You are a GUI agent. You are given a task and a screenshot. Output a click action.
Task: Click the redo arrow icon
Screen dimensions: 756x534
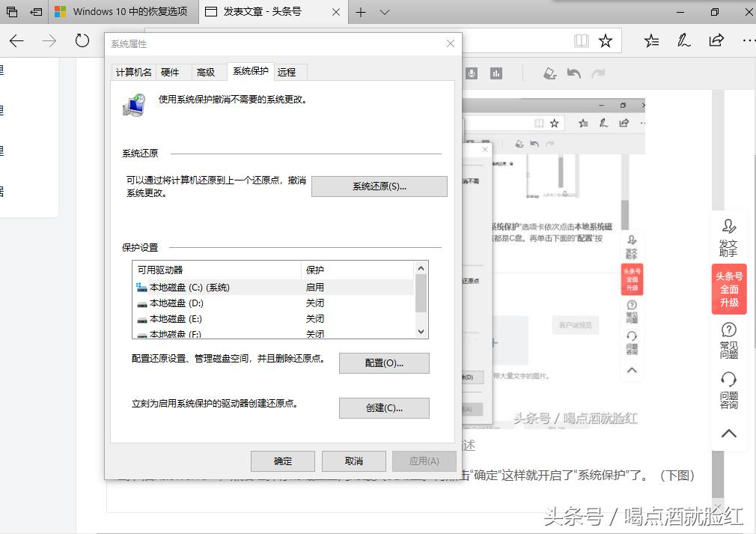click(x=597, y=73)
